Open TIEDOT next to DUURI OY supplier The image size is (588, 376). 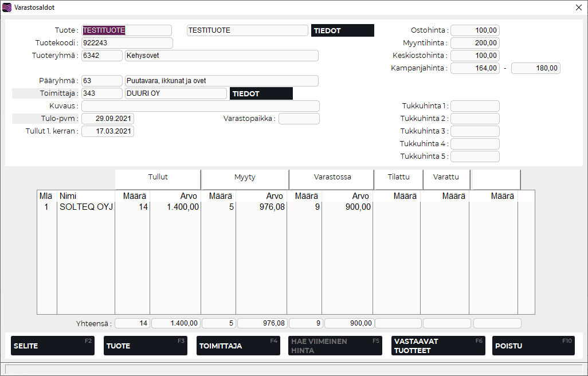[x=261, y=93]
